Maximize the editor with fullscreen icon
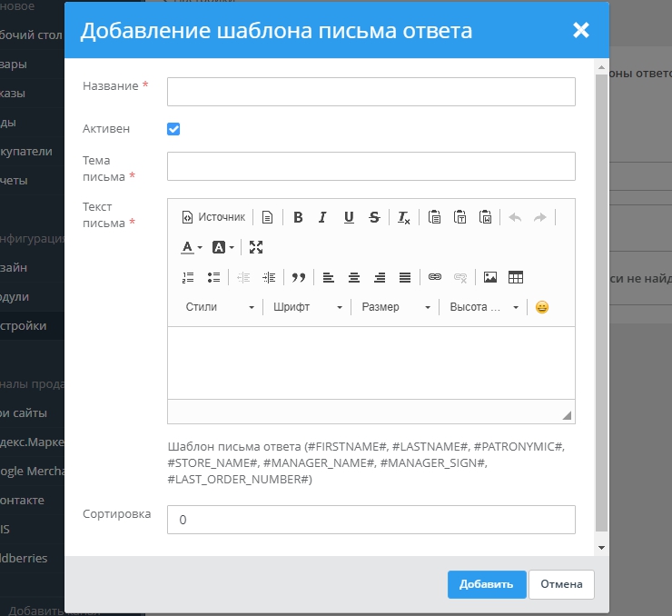This screenshot has height=616, width=672. point(256,247)
